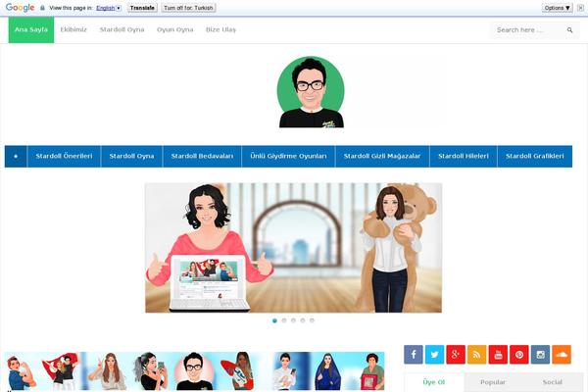This screenshot has height=392, width=588.
Task: Select the third slider dot
Action: point(293,320)
